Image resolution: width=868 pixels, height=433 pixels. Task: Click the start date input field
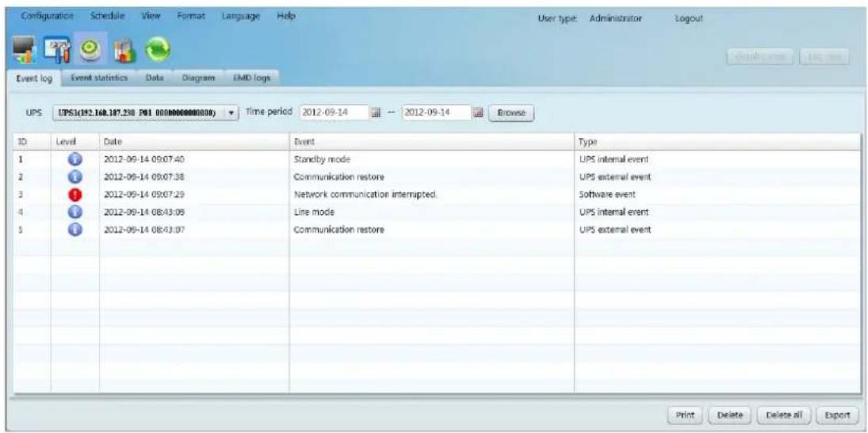334,113
